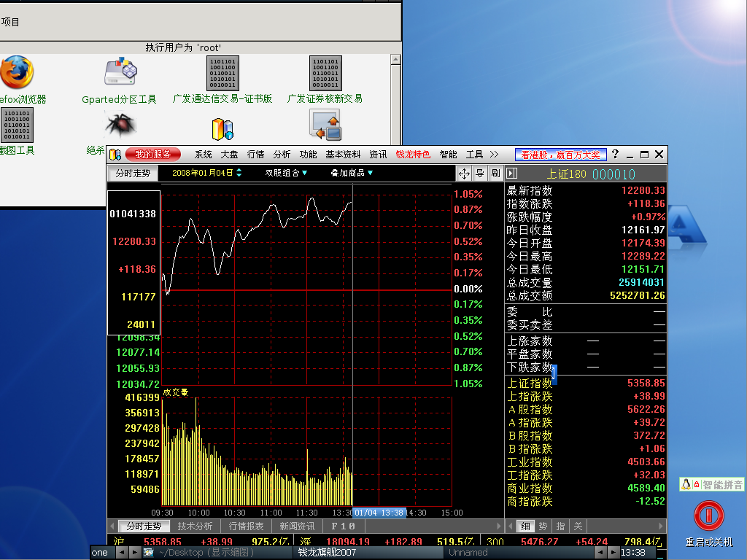Click the top 分时走势 button
The width and height of the screenshot is (747, 560).
point(133,174)
